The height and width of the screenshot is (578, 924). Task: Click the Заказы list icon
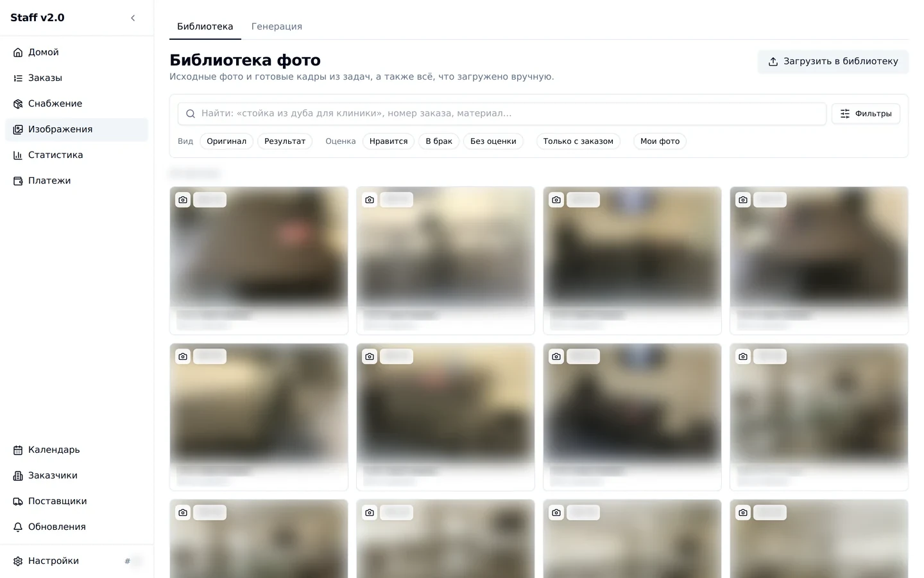click(18, 78)
